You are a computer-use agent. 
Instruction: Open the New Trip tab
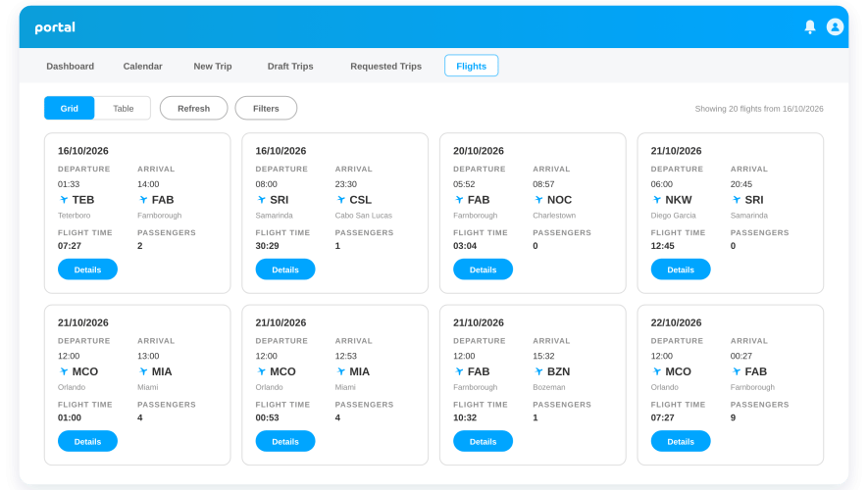(x=213, y=67)
